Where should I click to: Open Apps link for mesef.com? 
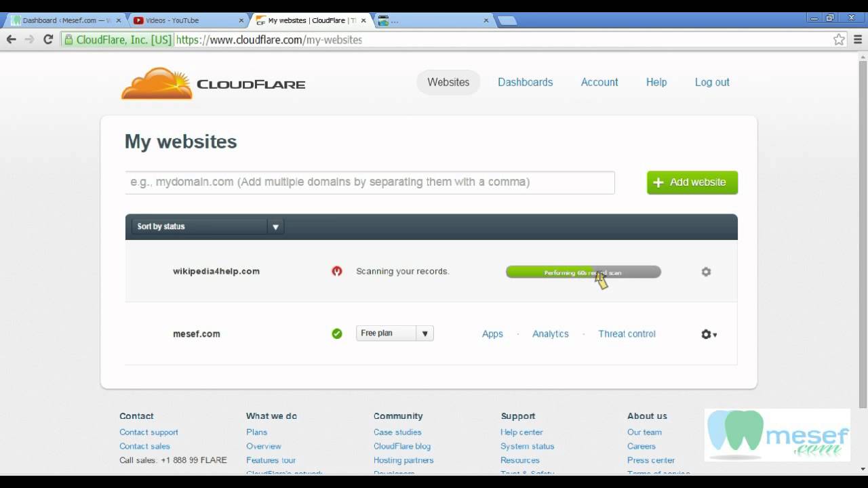pyautogui.click(x=492, y=333)
